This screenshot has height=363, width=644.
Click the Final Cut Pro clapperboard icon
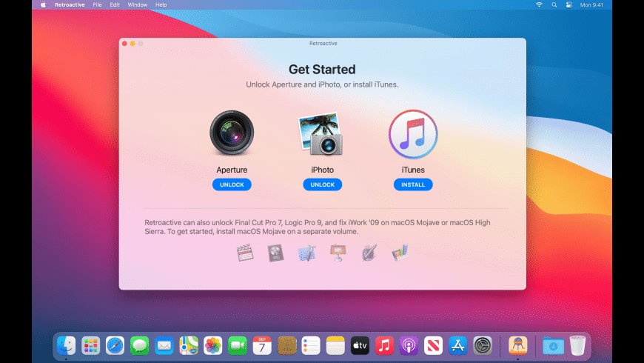click(x=245, y=253)
